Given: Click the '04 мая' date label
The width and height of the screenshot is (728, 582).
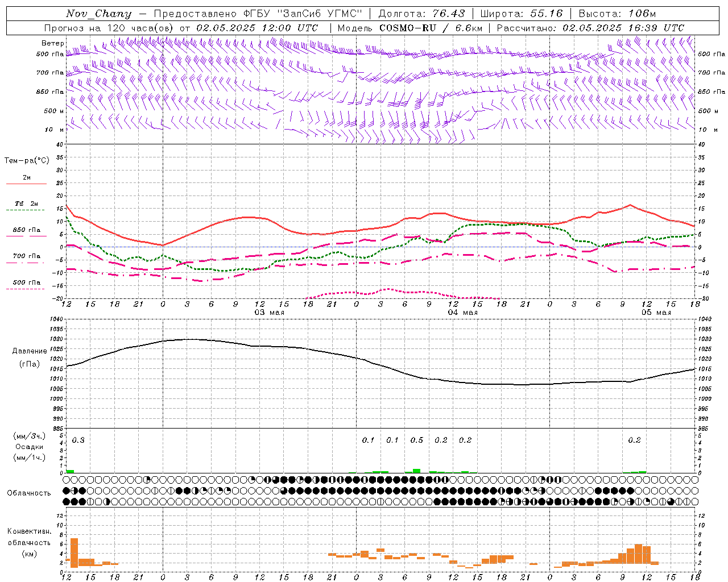Looking at the screenshot, I should pos(462,313).
